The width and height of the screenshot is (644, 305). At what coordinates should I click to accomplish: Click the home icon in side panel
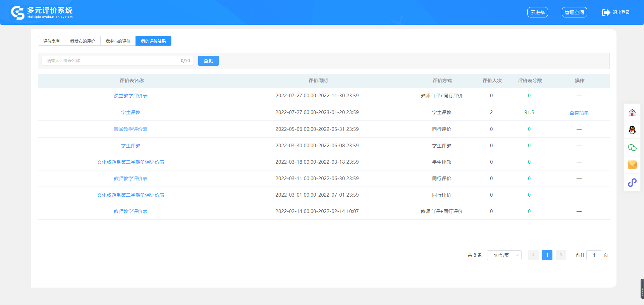(632, 113)
